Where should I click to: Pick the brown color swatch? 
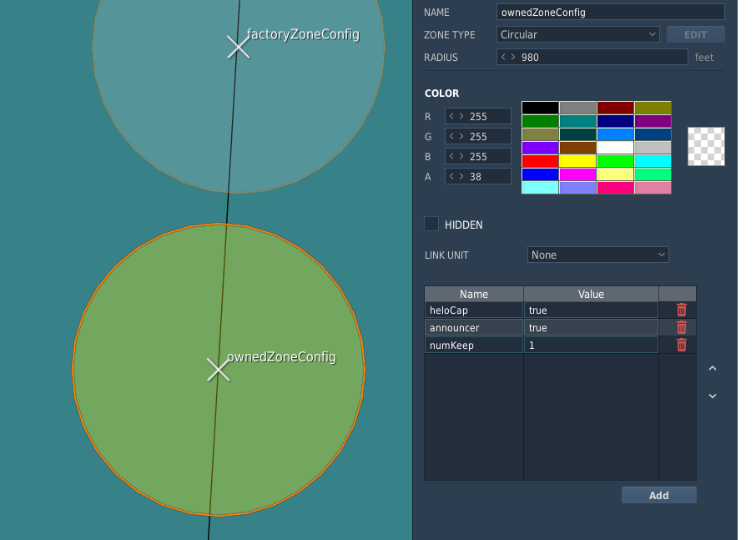[x=577, y=148]
